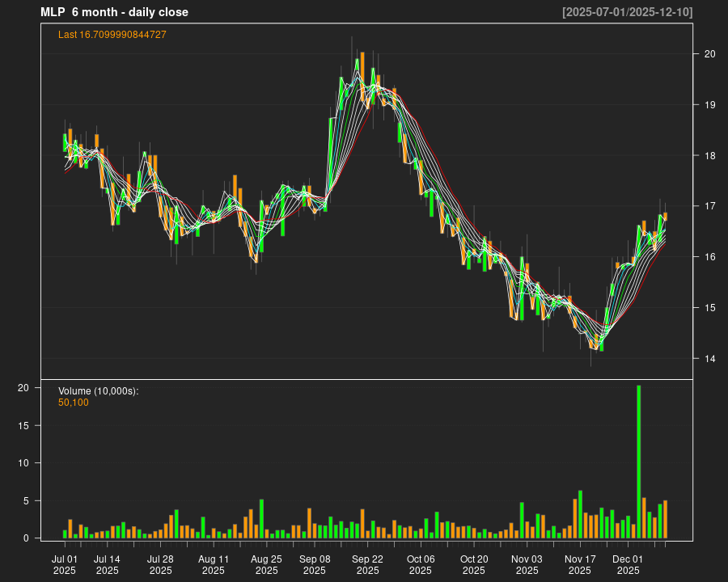The width and height of the screenshot is (728, 582).
Task: Select the Nov 17 2025 date axis label
Action: 580,564
